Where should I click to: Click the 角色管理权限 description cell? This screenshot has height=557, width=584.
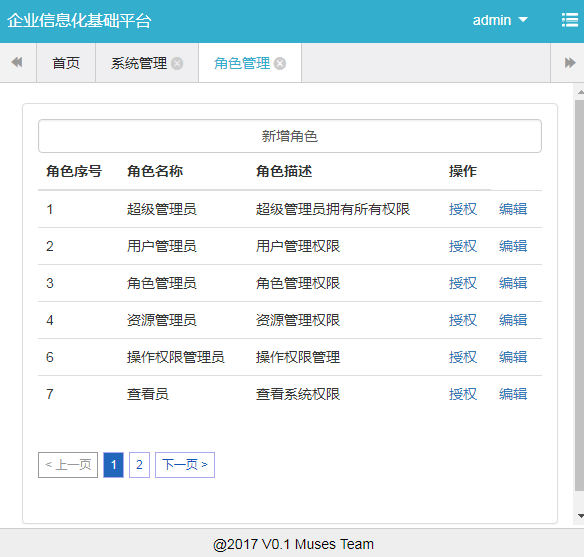(x=298, y=283)
